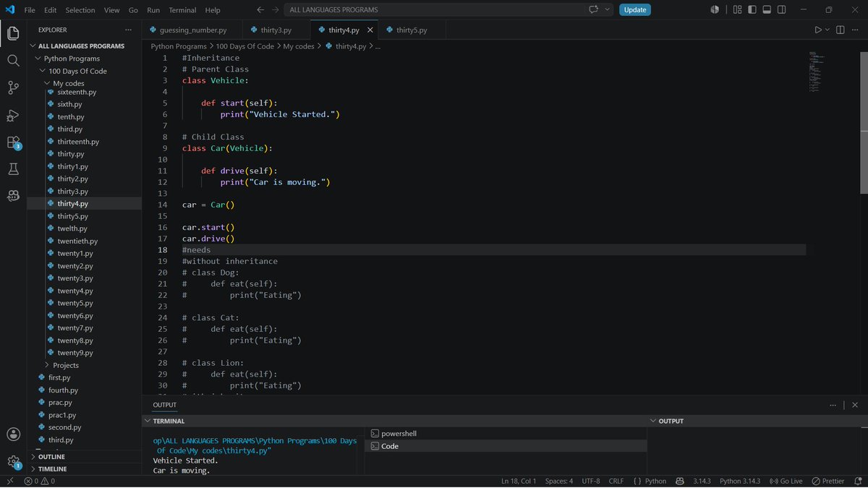
Task: Open twenty9.py in explorer
Action: 75,353
